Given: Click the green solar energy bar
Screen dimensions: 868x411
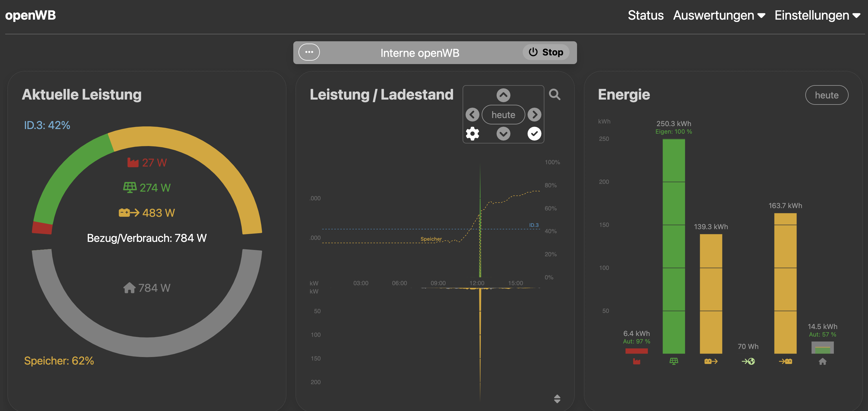Looking at the screenshot, I should coord(674,246).
